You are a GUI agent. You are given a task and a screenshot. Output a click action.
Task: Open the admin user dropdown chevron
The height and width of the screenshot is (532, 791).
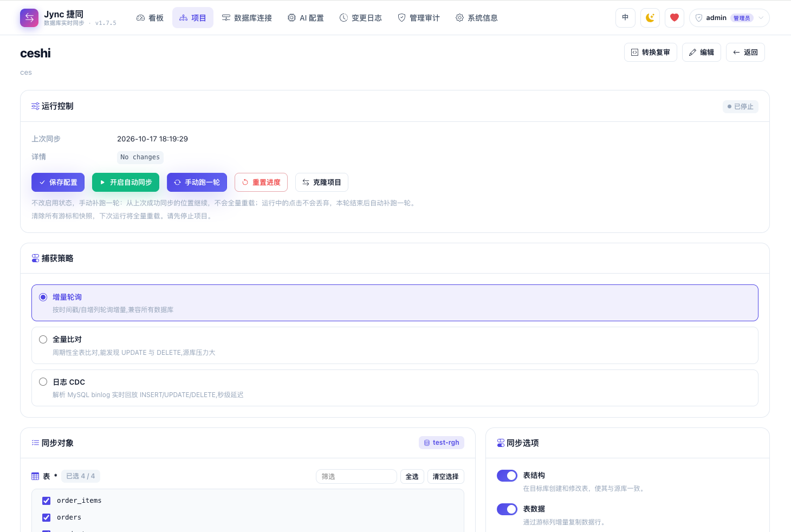pos(761,18)
